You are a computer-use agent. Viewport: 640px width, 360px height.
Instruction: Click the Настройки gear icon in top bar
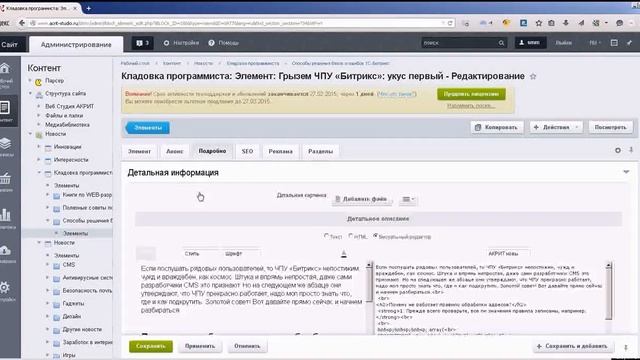pos(166,43)
